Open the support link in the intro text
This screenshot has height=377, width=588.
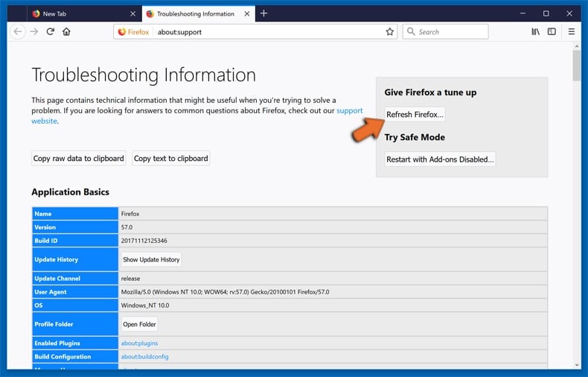click(x=350, y=111)
